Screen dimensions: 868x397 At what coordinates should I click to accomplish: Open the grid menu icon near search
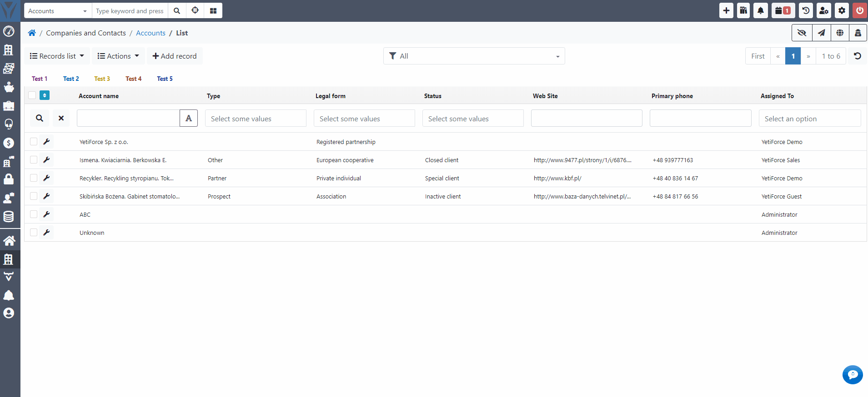213,10
